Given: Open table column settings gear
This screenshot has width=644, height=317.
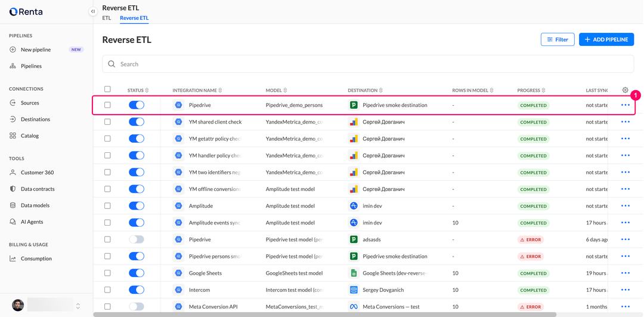Looking at the screenshot, I should pos(625,90).
